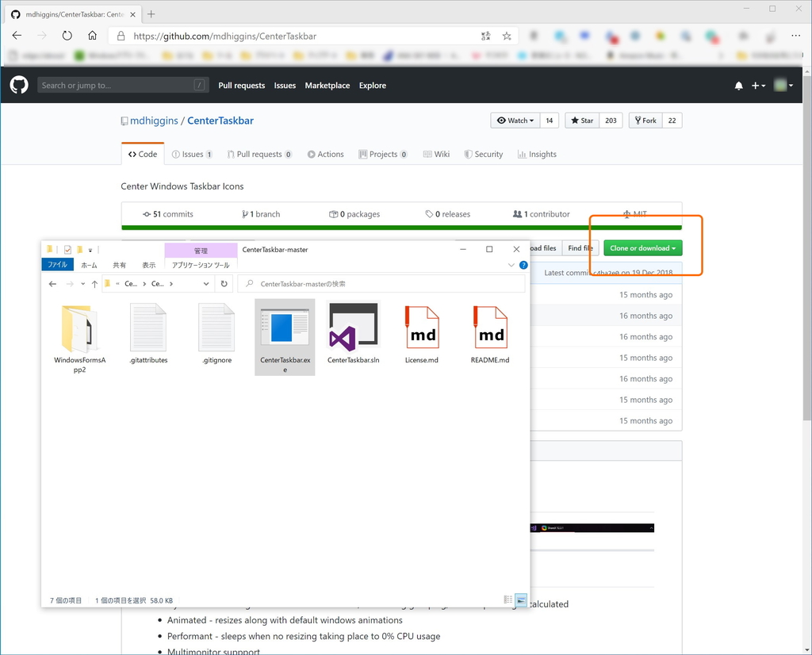Open the 1 branch link
Screen dimensions: 812x655
click(261, 214)
